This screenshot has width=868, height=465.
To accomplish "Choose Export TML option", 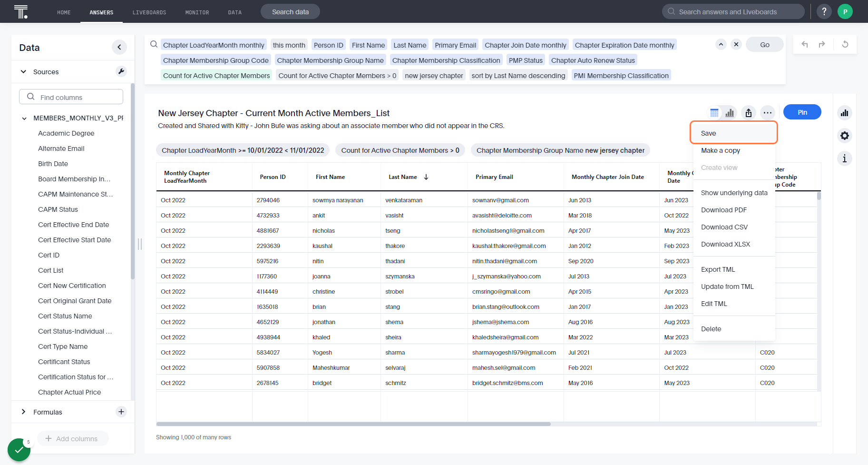I will pos(734,269).
